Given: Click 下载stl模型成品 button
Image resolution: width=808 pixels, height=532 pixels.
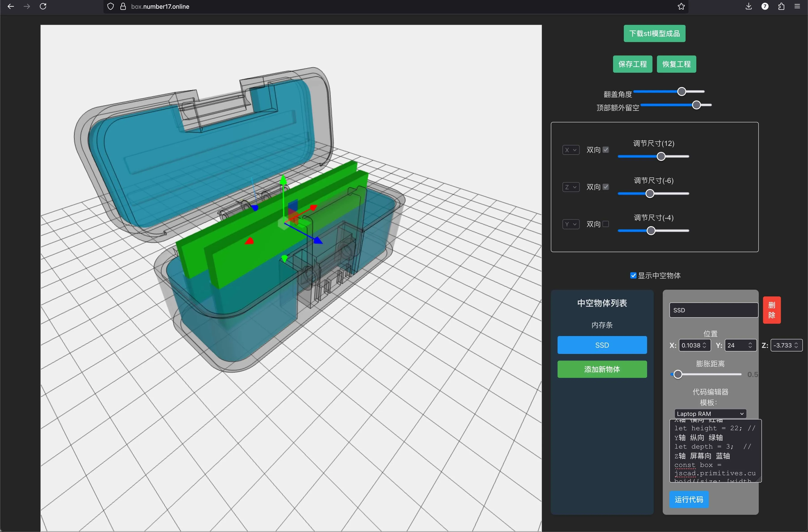Looking at the screenshot, I should coord(654,34).
